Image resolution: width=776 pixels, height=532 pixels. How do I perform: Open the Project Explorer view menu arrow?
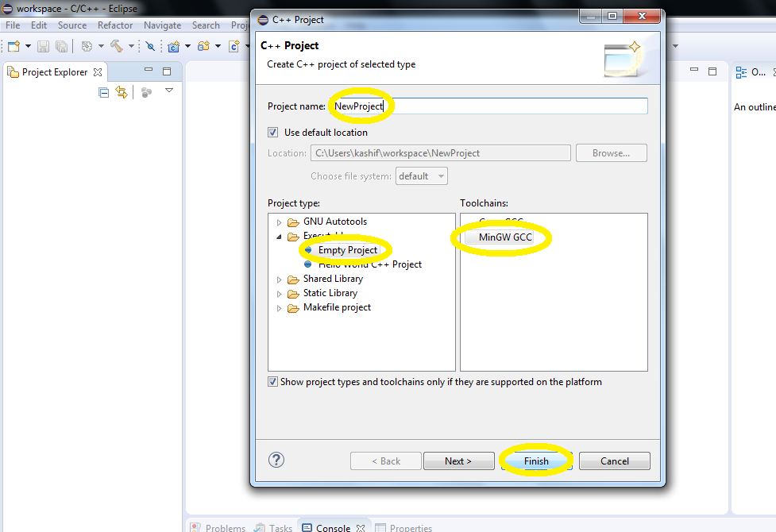click(x=168, y=91)
